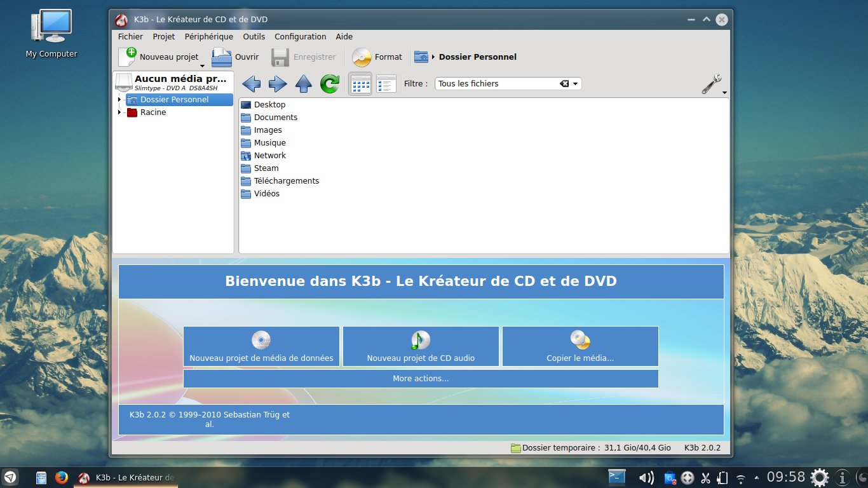Click the info notifications tray icon

click(x=842, y=477)
